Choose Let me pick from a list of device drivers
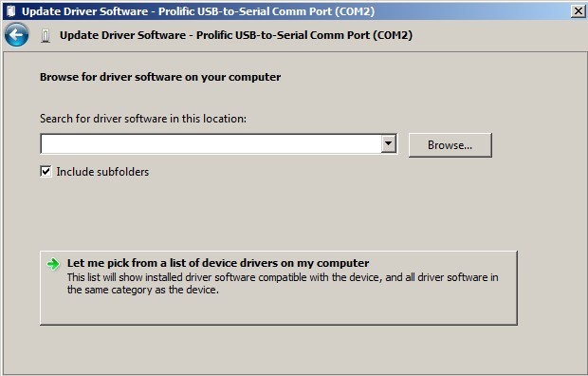This screenshot has width=588, height=376. (218, 263)
